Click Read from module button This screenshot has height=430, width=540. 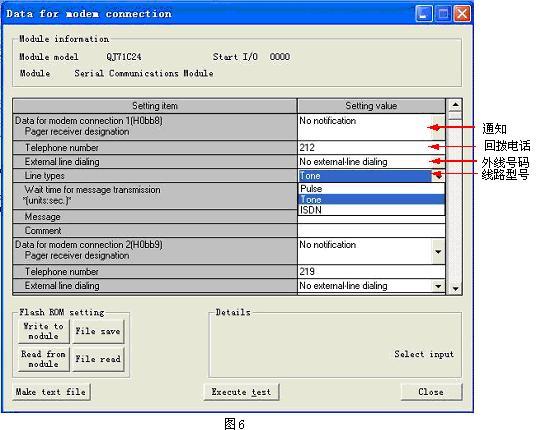[x=44, y=359]
